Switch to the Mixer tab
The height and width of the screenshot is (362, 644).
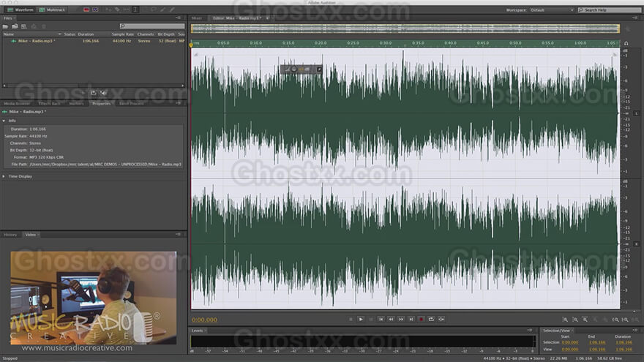(x=197, y=18)
